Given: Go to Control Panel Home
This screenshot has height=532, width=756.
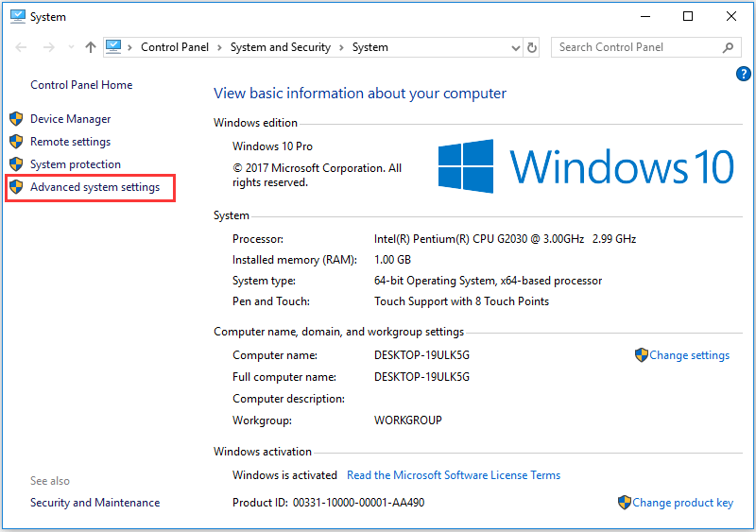Looking at the screenshot, I should click(81, 85).
